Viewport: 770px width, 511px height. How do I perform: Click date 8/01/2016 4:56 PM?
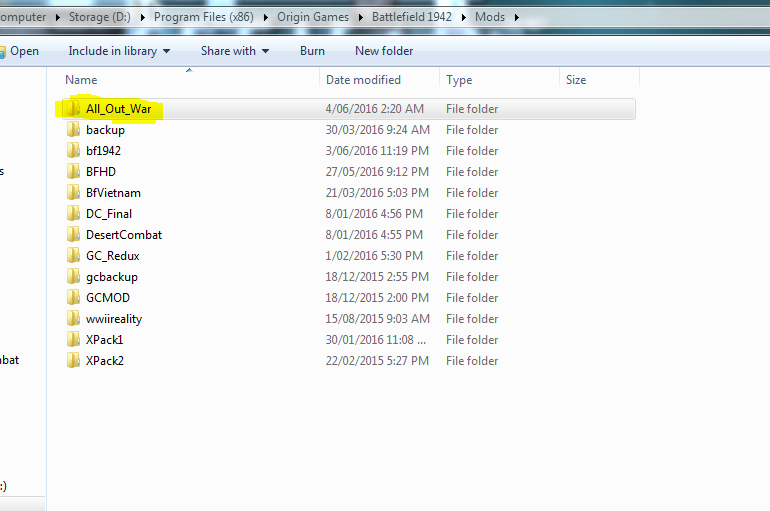click(374, 214)
